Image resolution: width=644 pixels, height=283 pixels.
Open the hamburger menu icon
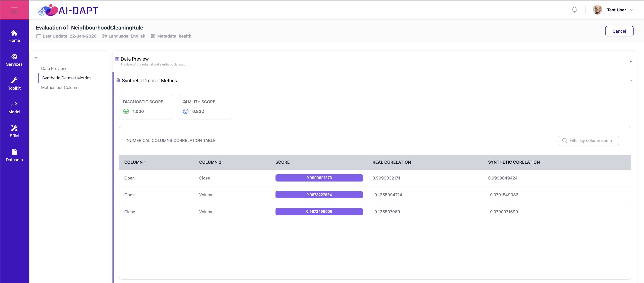click(x=14, y=10)
